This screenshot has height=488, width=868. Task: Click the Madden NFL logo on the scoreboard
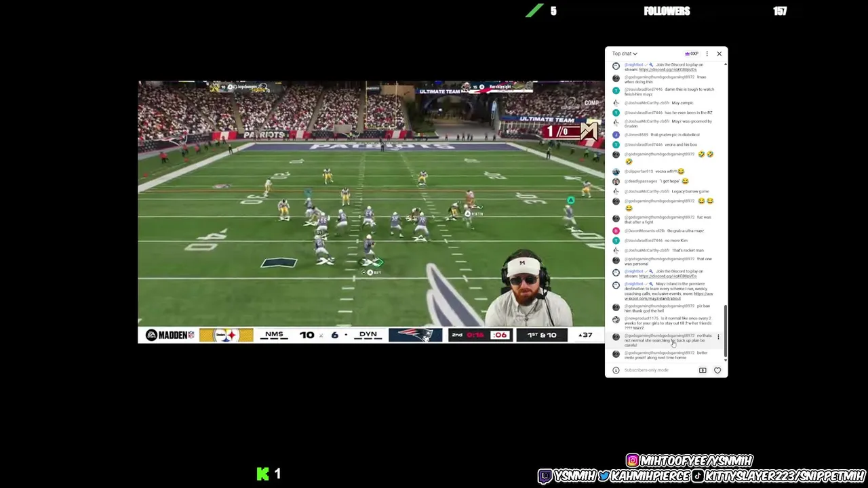click(x=170, y=335)
